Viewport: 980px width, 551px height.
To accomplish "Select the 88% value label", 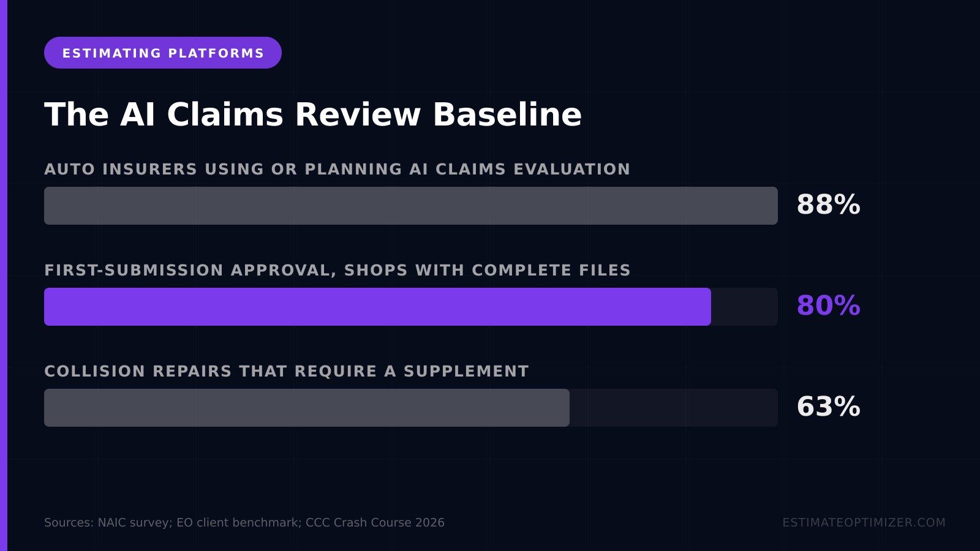I will pyautogui.click(x=828, y=204).
